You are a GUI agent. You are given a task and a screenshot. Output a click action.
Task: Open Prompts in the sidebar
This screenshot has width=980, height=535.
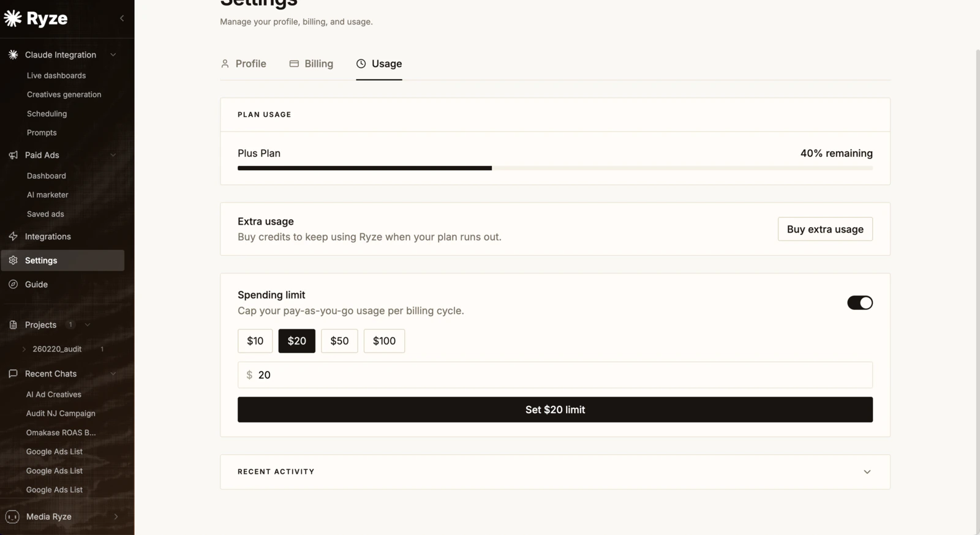click(42, 132)
